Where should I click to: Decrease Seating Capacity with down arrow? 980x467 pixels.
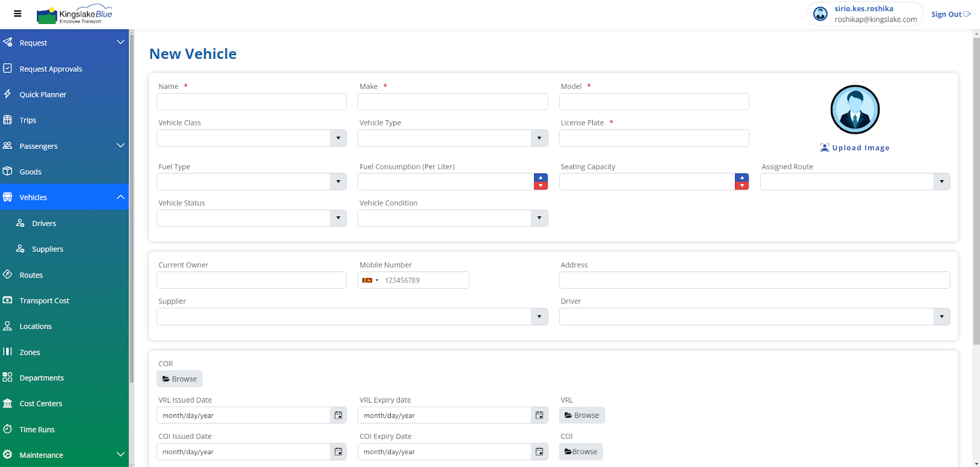[742, 186]
